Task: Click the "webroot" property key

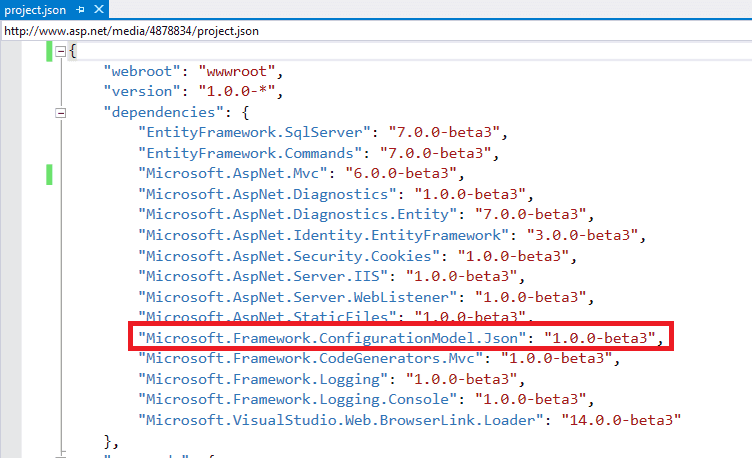Action: pyautogui.click(x=141, y=72)
